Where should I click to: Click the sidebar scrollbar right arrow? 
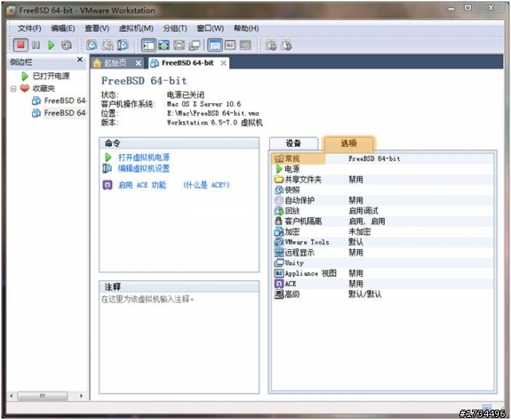click(81, 396)
